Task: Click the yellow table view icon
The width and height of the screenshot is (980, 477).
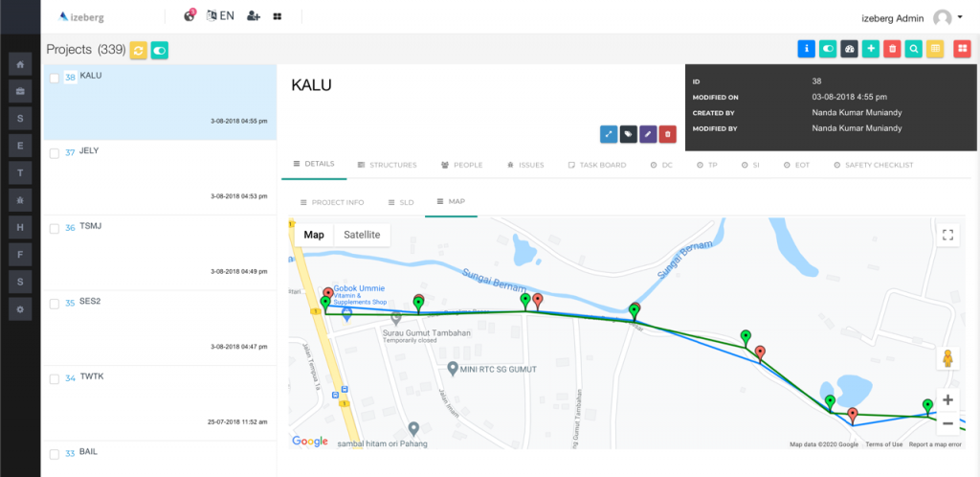Action: [936, 49]
